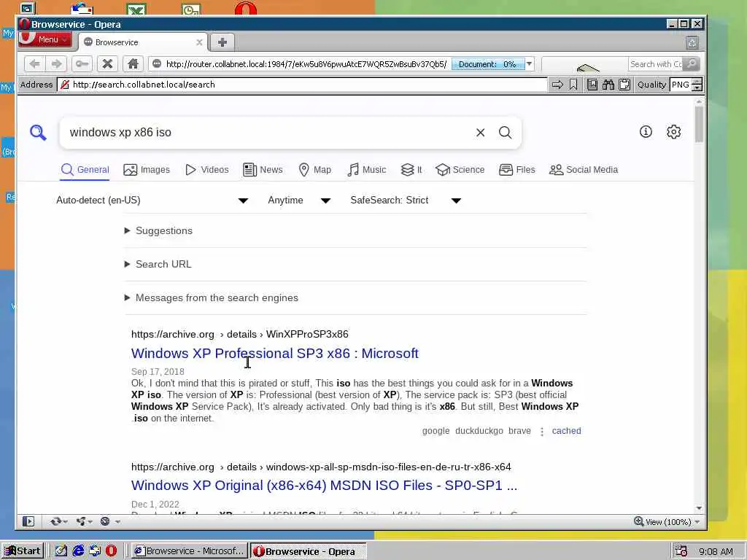This screenshot has height=560, width=747.
Task: Select the General search category
Action: tap(85, 169)
